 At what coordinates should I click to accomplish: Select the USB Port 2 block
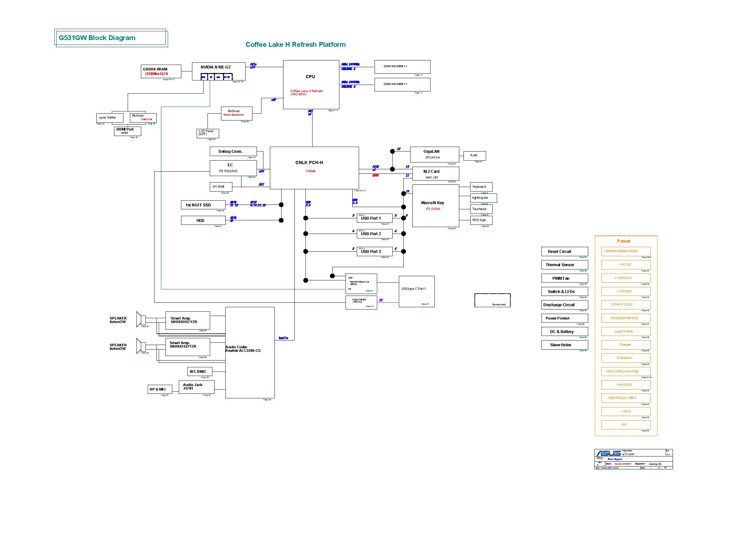pyautogui.click(x=375, y=234)
